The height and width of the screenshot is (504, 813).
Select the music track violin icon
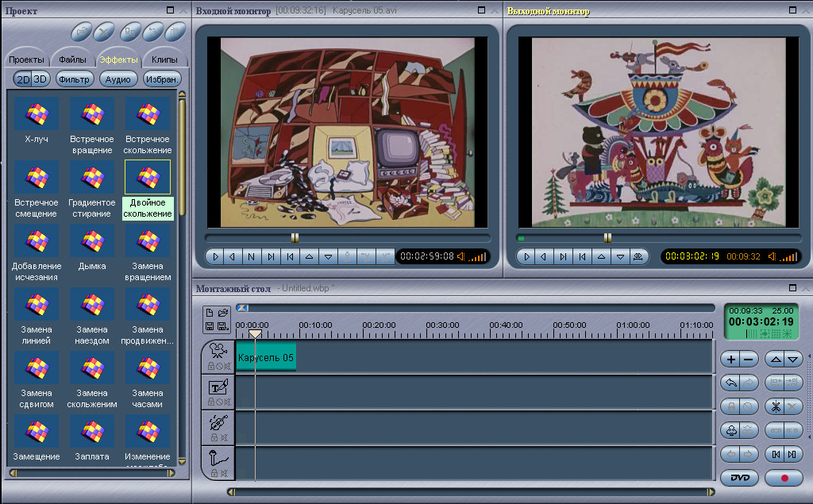point(217,422)
